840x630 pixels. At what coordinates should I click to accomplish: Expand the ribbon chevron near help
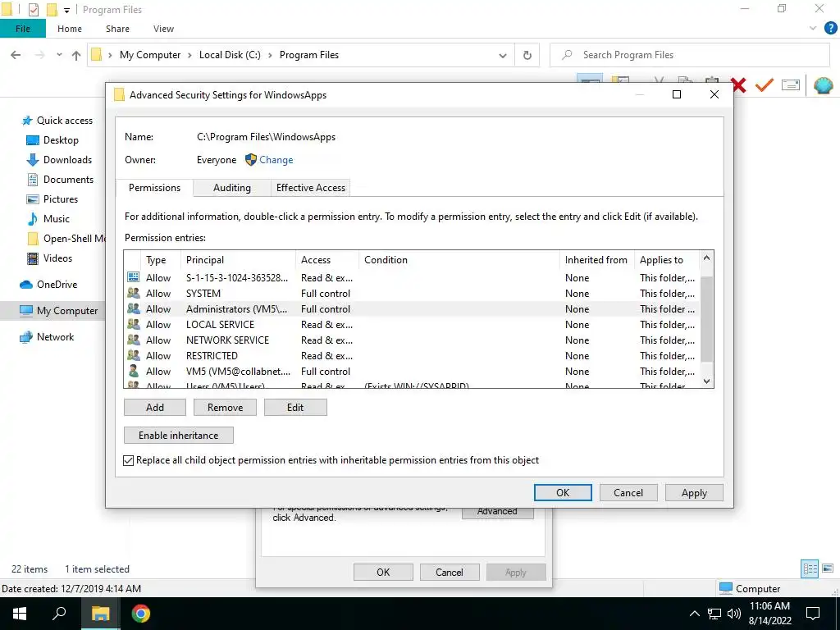(813, 29)
